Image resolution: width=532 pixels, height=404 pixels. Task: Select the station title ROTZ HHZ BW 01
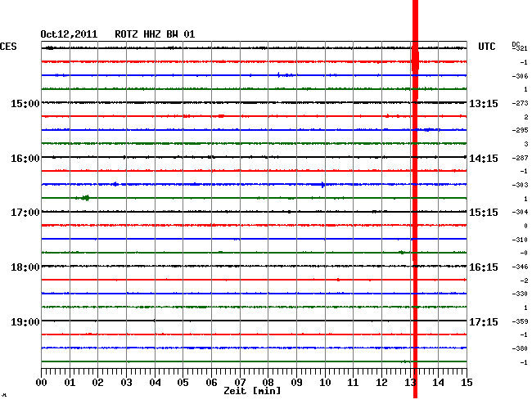point(155,34)
